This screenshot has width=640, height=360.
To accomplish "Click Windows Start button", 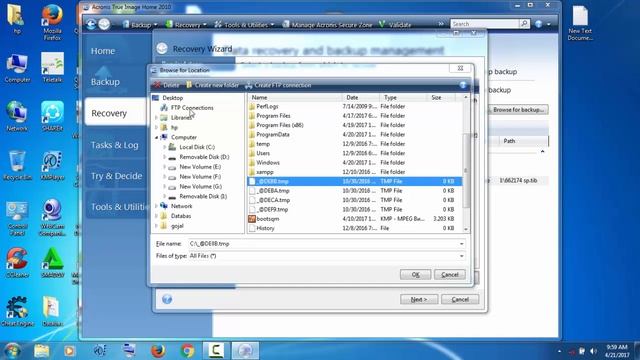I will coord(12,351).
